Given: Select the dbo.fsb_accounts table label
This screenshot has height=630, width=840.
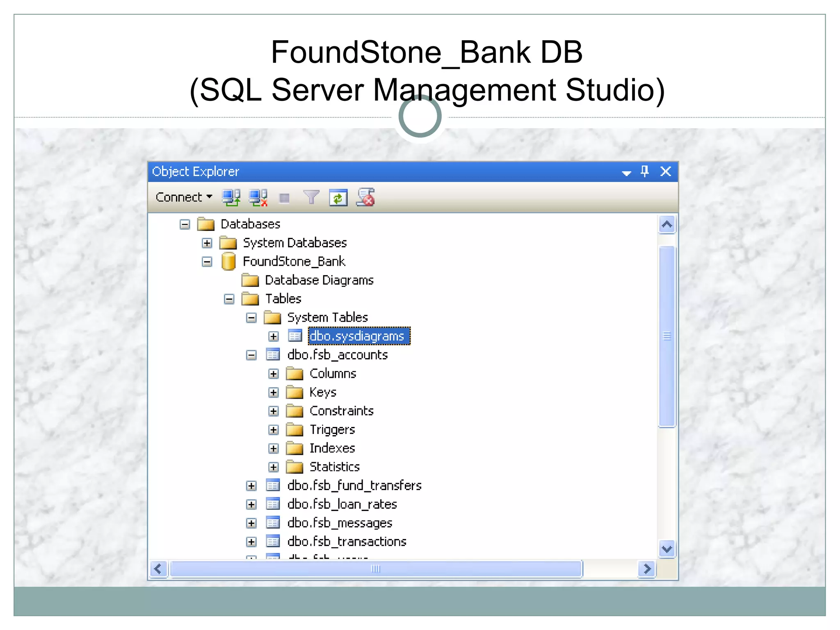Looking at the screenshot, I should pos(338,355).
